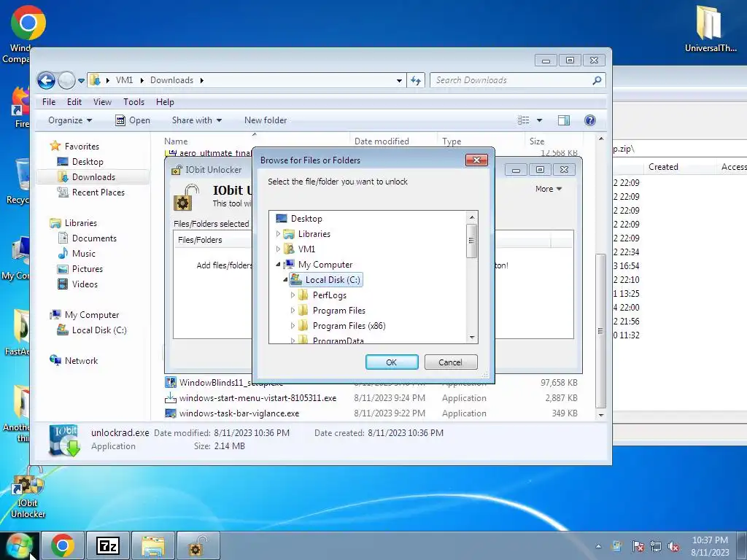
Task: Go forward in Explorer navigation
Action: 66,80
